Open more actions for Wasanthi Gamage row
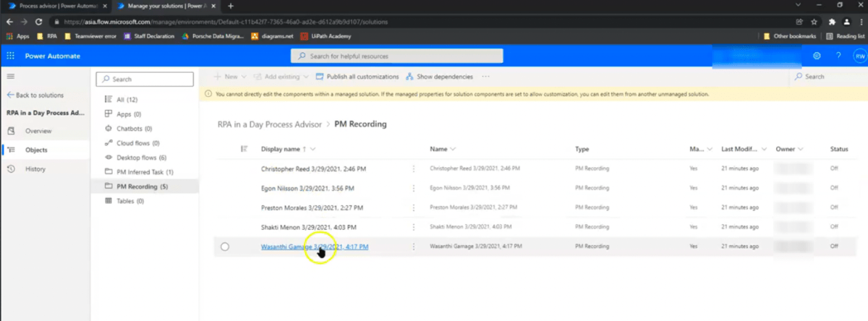Viewport: 868px width, 321px height. 414,247
